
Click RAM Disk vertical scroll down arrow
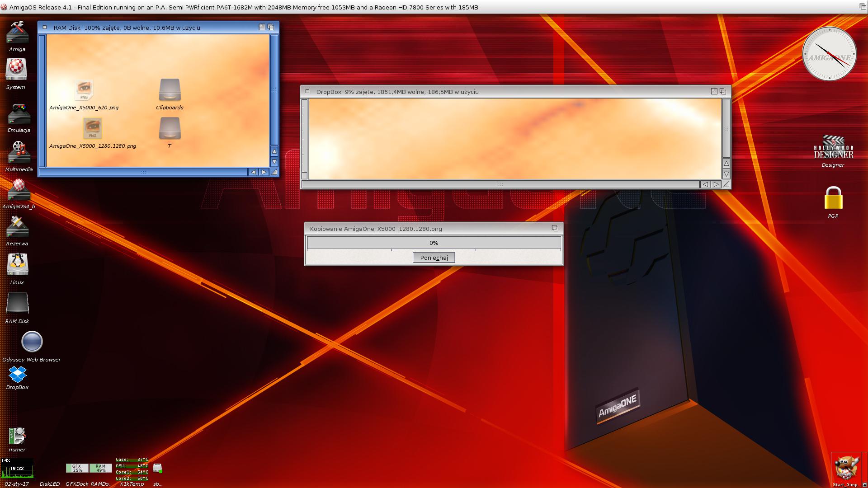point(274,161)
